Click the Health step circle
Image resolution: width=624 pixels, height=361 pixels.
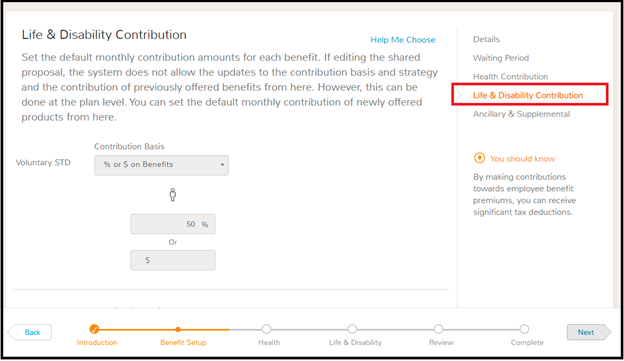tap(266, 329)
